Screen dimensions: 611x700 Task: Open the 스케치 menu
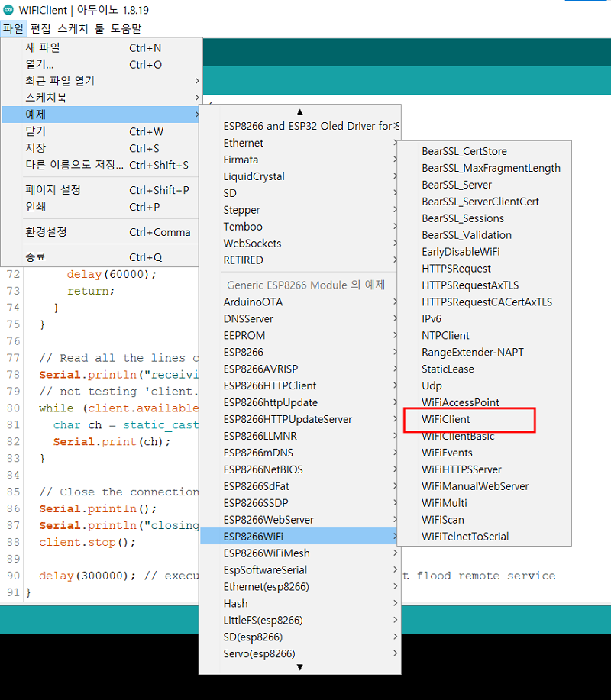click(x=73, y=28)
